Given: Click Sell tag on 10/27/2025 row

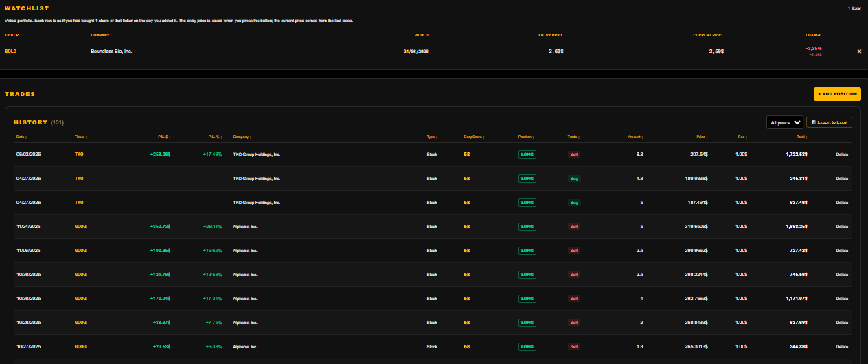Looking at the screenshot, I should (574, 347).
